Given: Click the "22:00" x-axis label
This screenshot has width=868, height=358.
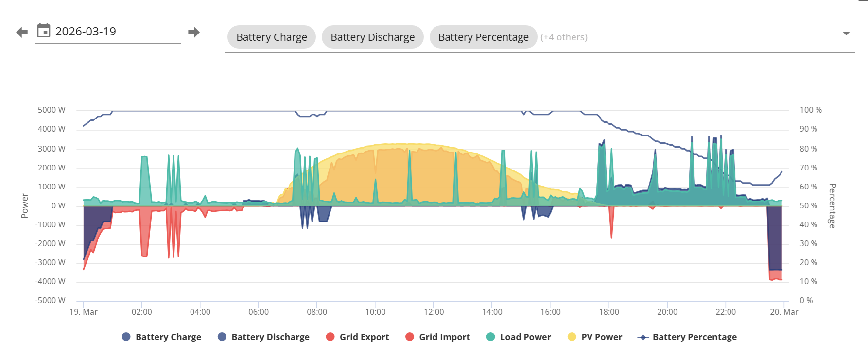Looking at the screenshot, I should pyautogui.click(x=726, y=312).
